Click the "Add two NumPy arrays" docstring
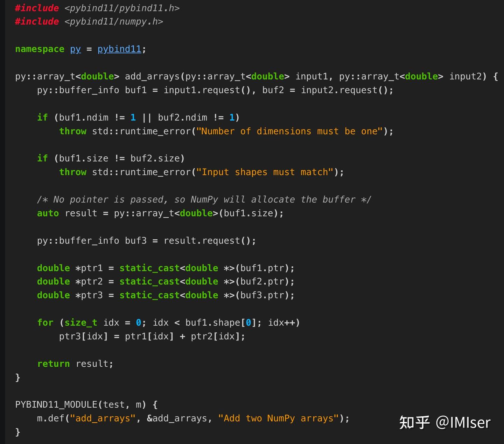 pyautogui.click(x=279, y=418)
